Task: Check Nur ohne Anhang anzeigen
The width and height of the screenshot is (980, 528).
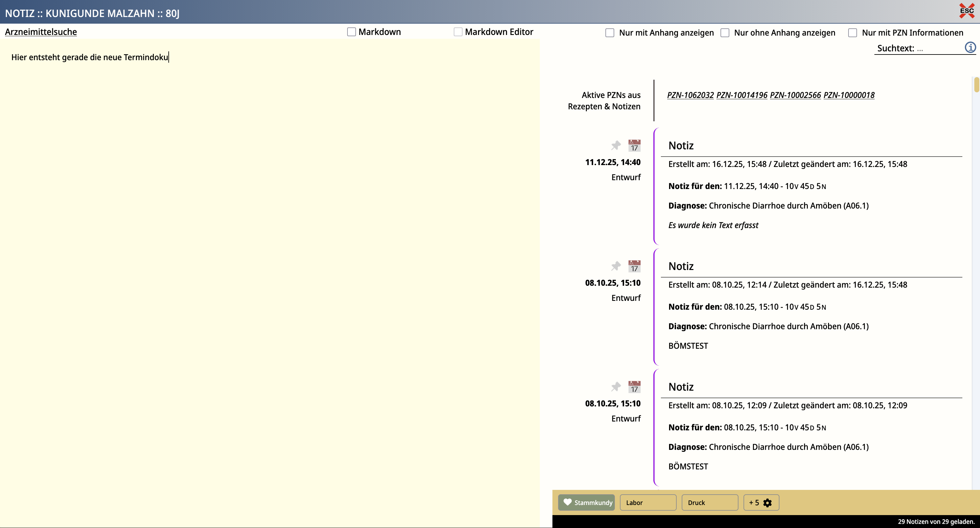Action: [x=725, y=33]
